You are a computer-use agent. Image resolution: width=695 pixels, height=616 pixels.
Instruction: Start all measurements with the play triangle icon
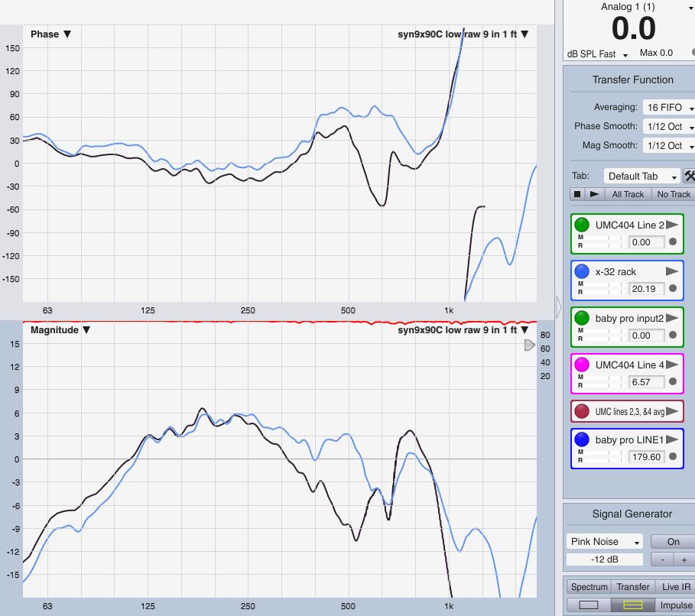(x=594, y=194)
